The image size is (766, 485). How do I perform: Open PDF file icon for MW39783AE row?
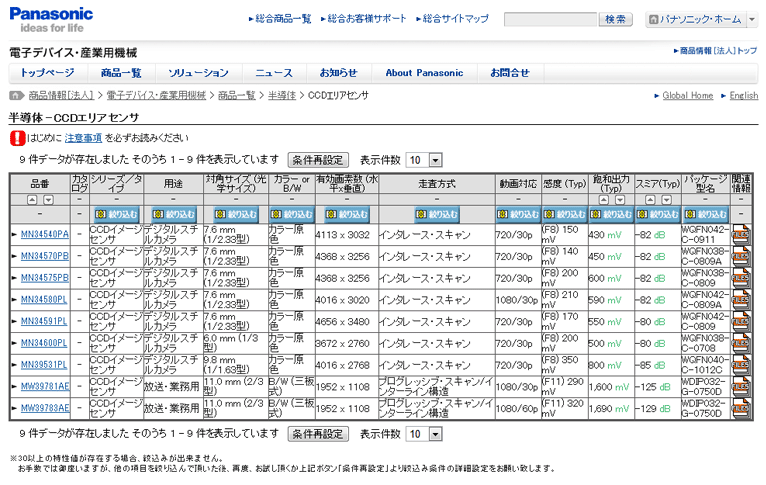click(x=741, y=408)
